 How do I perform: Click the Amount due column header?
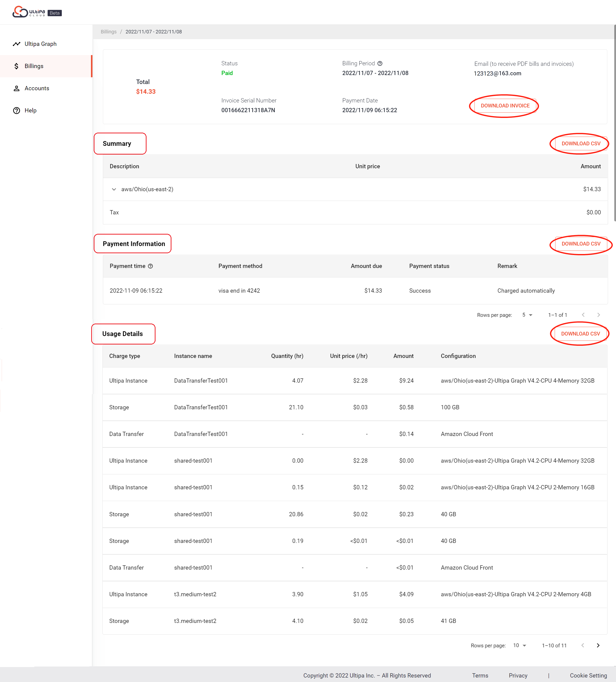click(366, 266)
